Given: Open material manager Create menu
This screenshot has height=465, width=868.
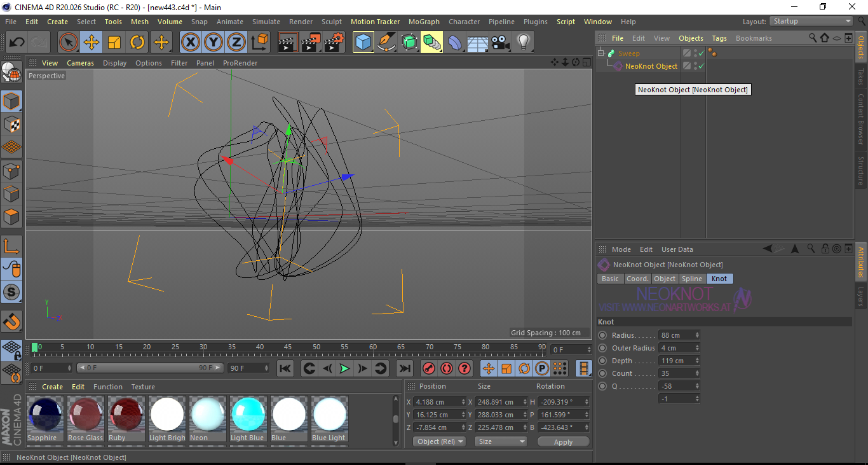Looking at the screenshot, I should 52,387.
